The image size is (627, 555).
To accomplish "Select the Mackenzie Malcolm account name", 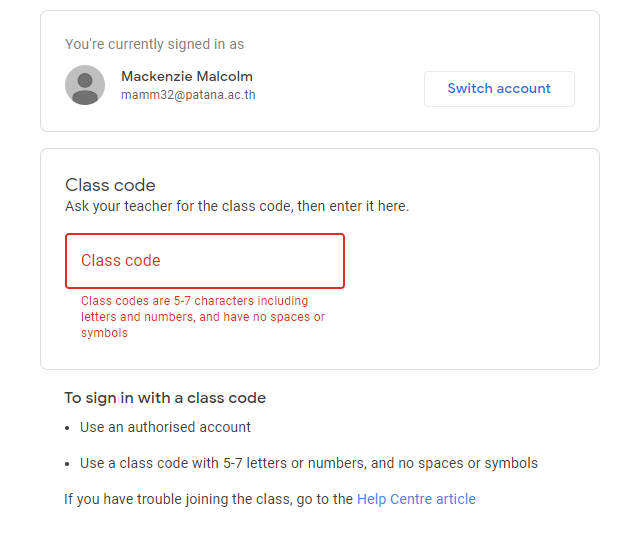I will [187, 76].
